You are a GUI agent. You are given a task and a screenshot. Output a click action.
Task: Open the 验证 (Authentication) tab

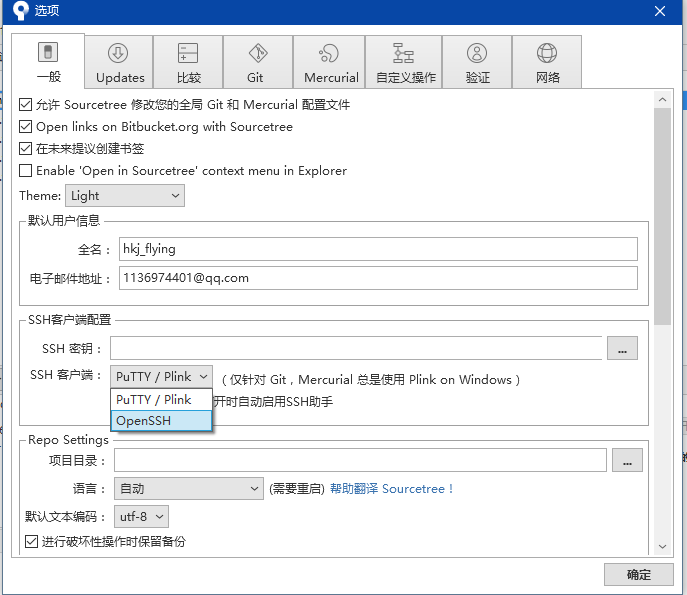(477, 62)
